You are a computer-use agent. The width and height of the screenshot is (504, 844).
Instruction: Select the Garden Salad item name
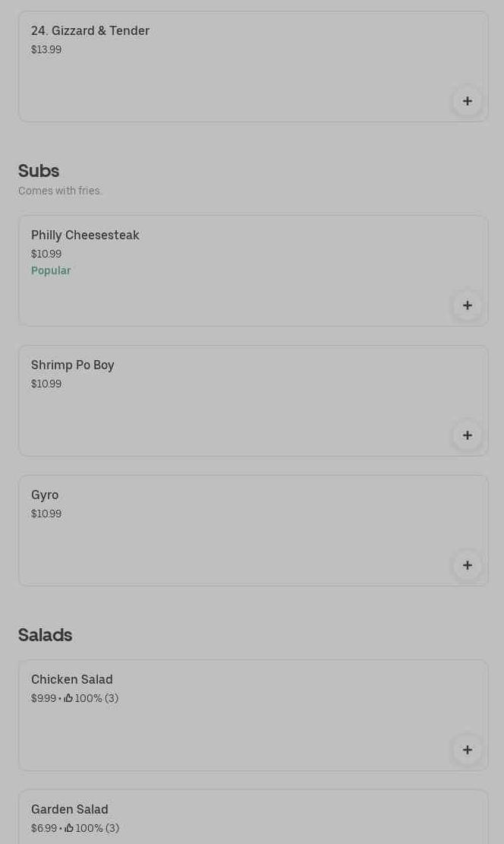[x=70, y=810]
